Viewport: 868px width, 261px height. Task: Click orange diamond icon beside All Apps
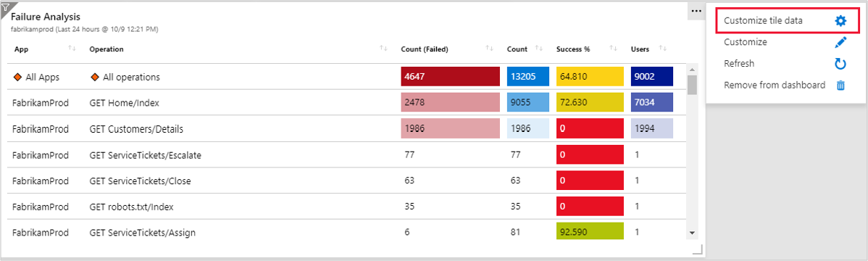click(17, 78)
